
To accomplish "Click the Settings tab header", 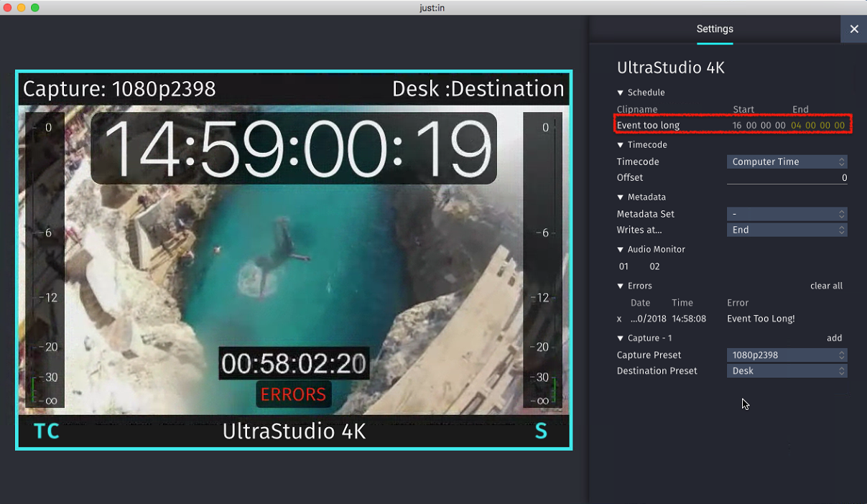I will tap(715, 29).
